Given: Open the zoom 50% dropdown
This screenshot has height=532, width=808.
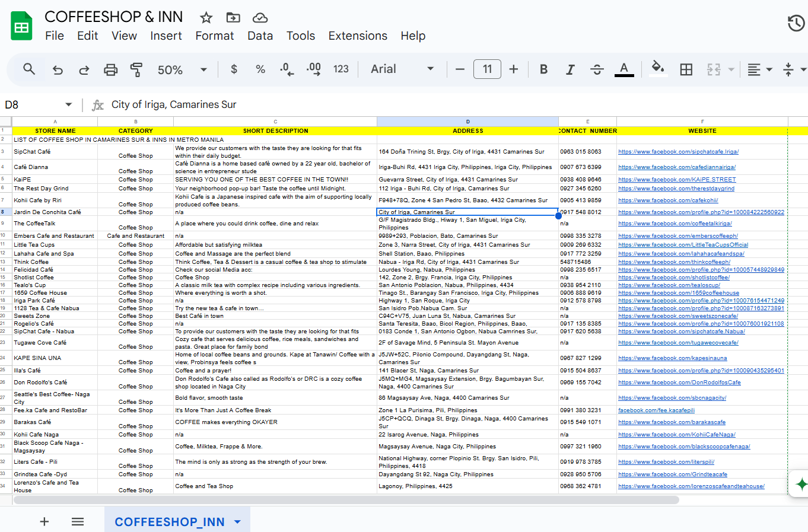Looking at the screenshot, I should (182, 69).
